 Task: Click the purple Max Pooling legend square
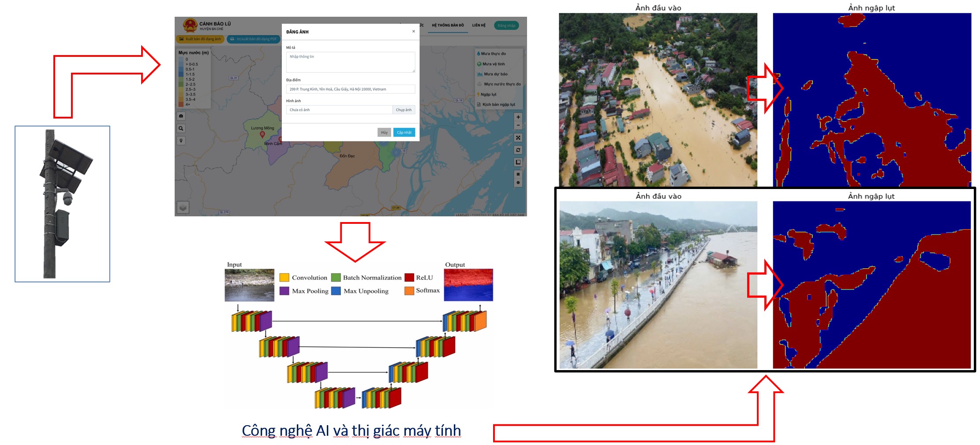pos(284,291)
